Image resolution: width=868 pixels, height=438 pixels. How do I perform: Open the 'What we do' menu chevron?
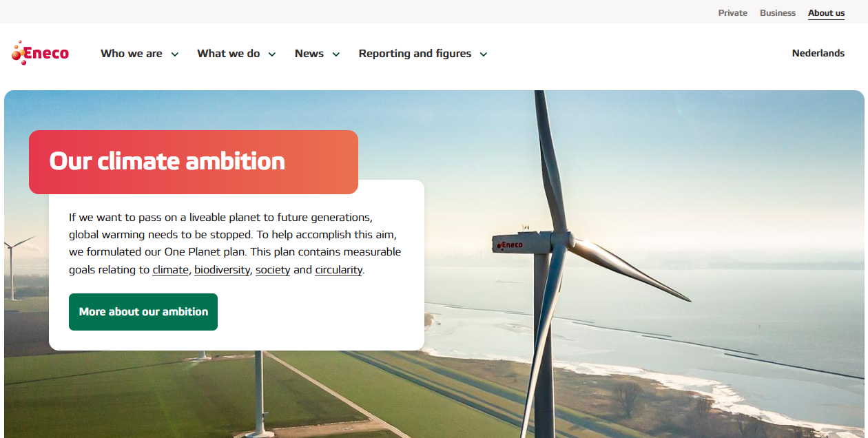pyautogui.click(x=272, y=54)
